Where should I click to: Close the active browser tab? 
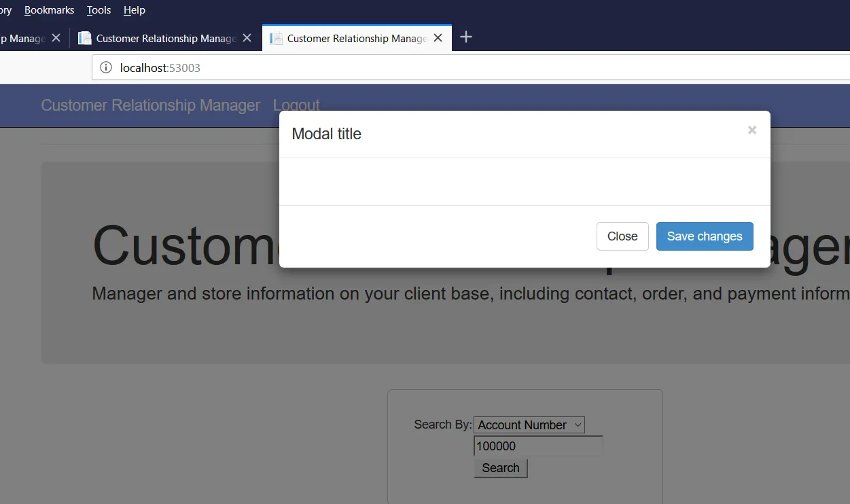coord(438,38)
